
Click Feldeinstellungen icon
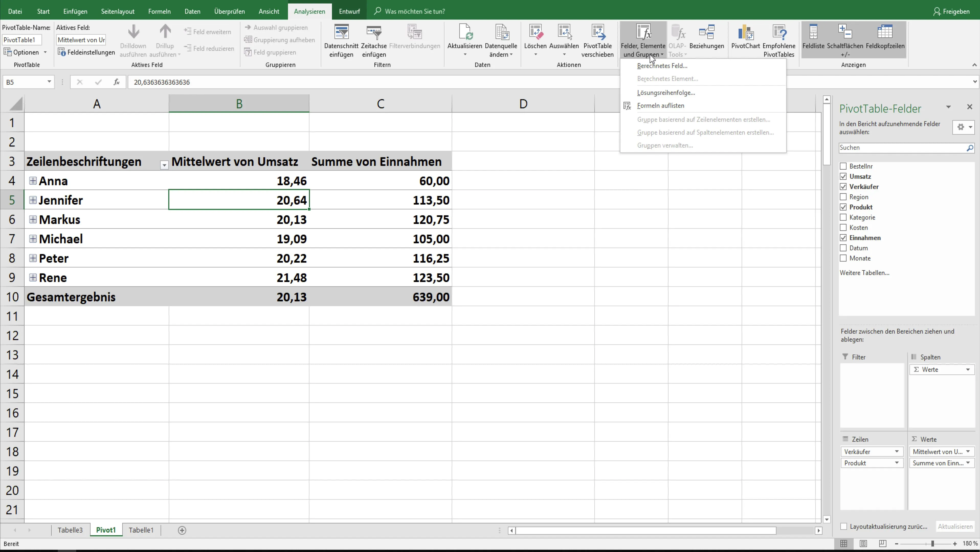(x=62, y=52)
